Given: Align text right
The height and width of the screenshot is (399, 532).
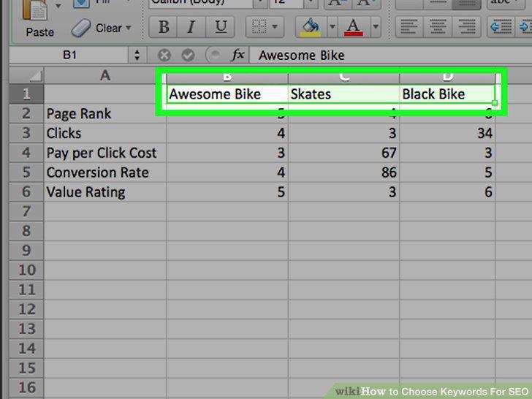Looking at the screenshot, I should tap(467, 27).
